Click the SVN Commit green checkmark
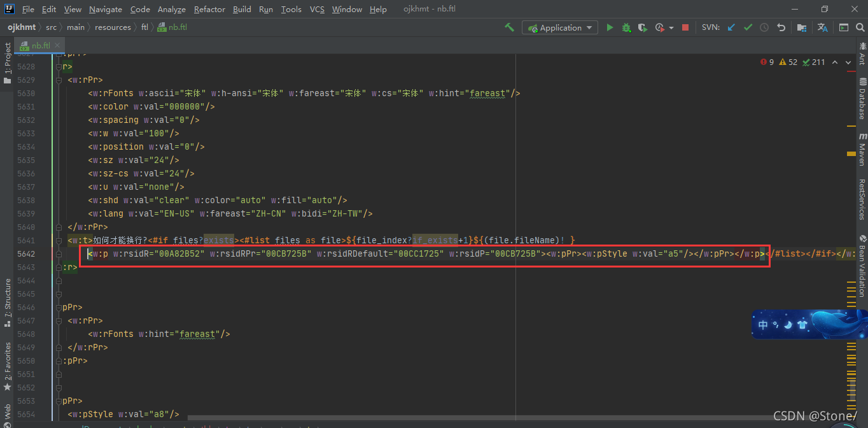Screen dimensions: 868x428 [x=748, y=27]
